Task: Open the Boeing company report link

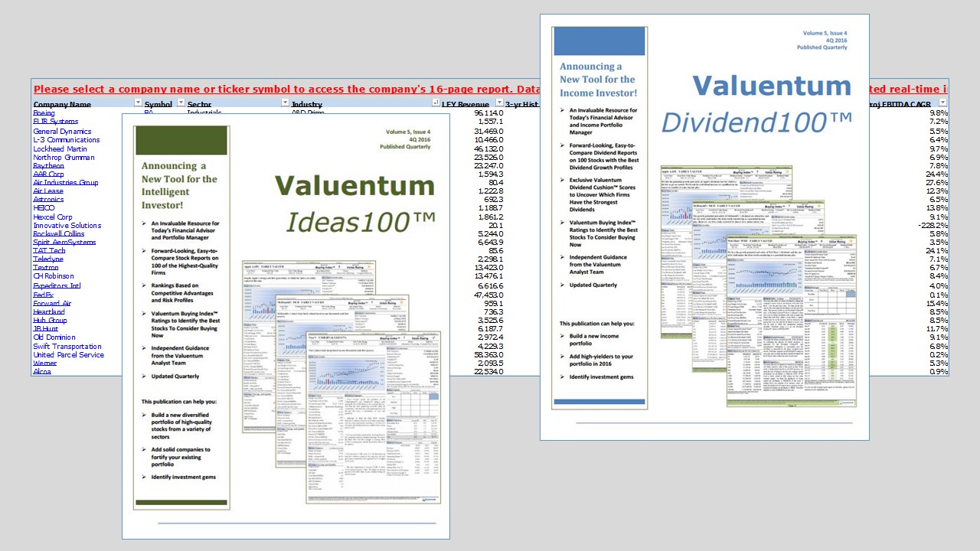Action: 44,113
